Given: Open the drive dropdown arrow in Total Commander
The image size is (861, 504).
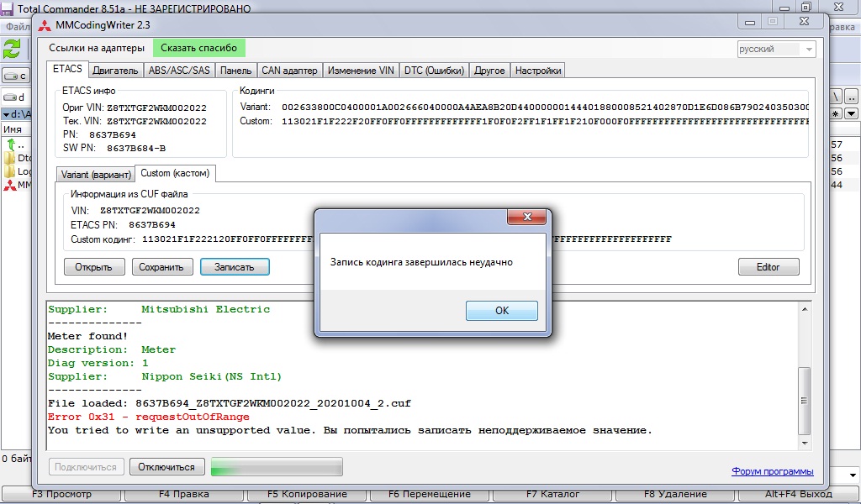Looking at the screenshot, I should click(x=853, y=475).
